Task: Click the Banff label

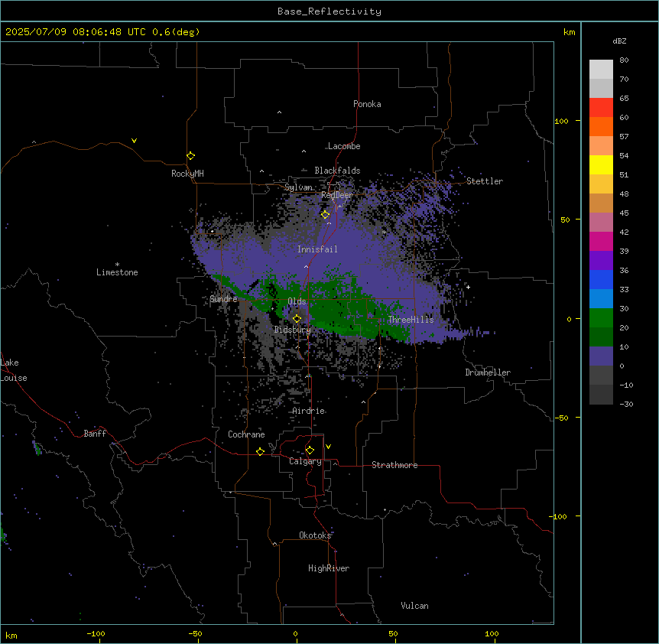Action: coord(95,434)
